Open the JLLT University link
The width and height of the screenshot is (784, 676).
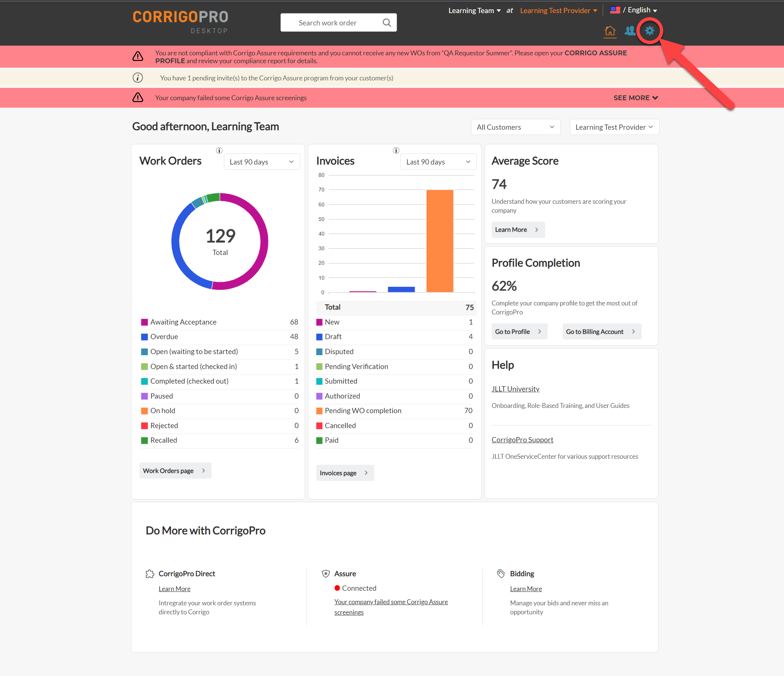515,389
